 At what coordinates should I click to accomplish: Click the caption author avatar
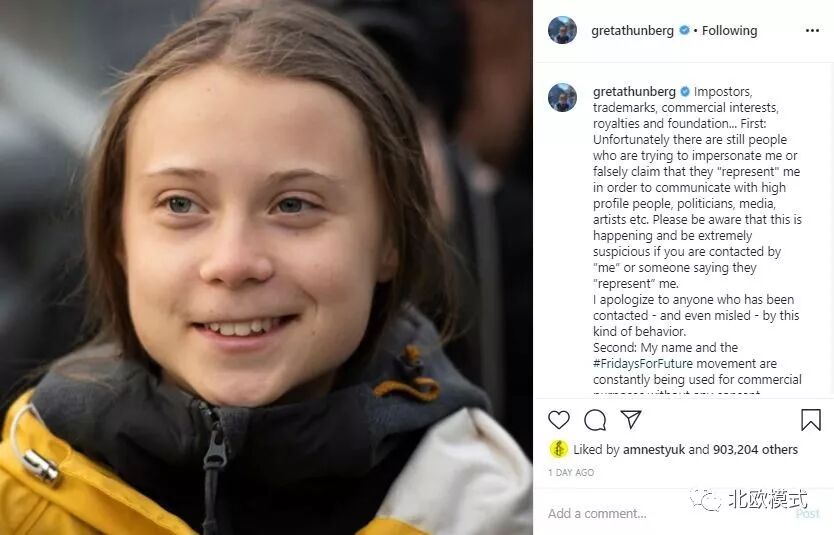click(562, 97)
